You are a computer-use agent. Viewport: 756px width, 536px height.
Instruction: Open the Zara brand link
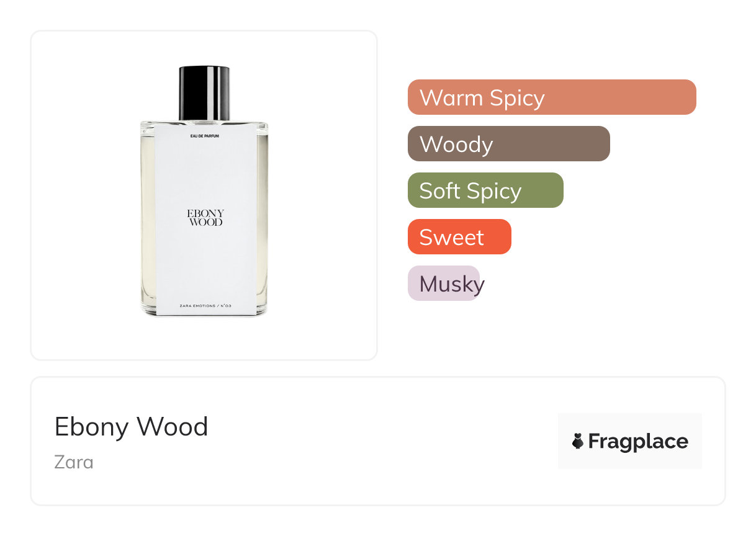pos(74,462)
